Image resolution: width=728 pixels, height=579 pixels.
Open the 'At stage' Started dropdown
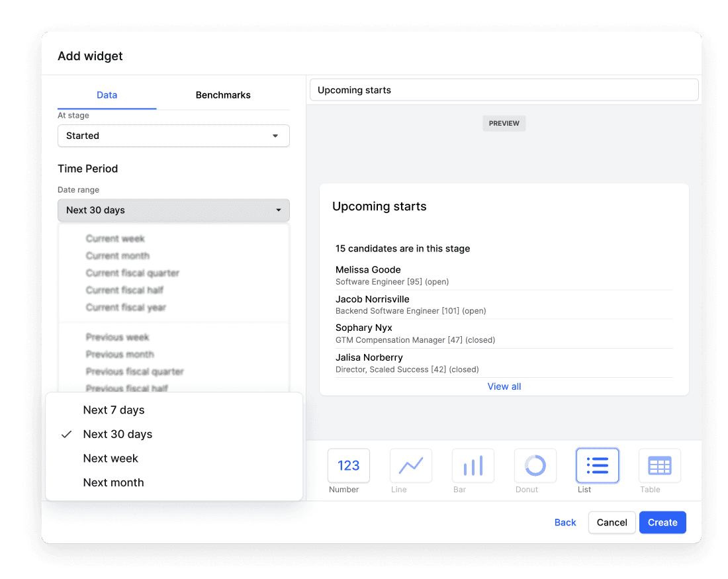[x=173, y=136]
